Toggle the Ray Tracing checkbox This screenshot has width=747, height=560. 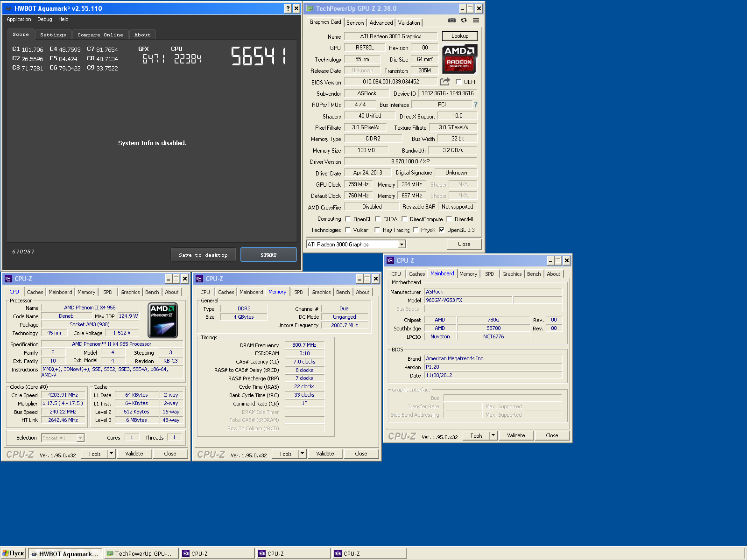[x=377, y=230]
